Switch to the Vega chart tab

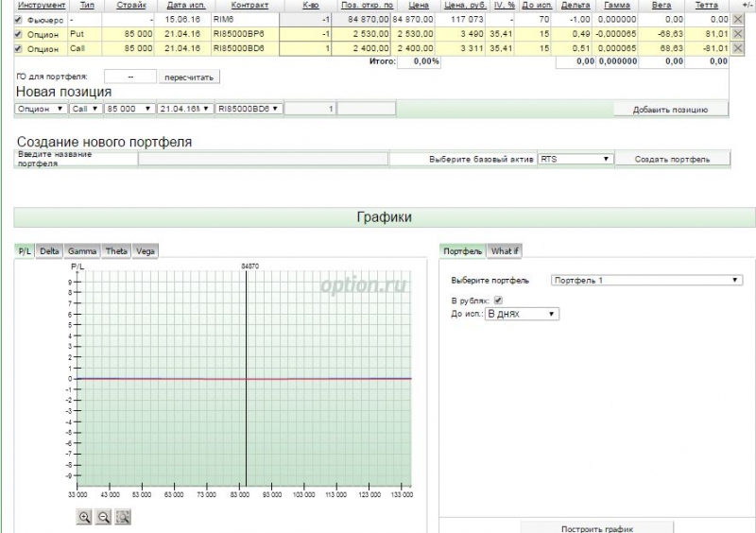pyautogui.click(x=146, y=250)
